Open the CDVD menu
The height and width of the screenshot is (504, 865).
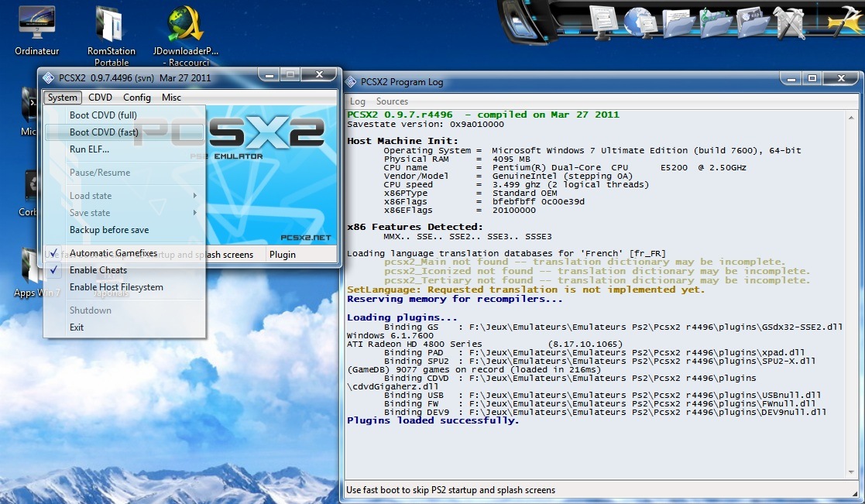[x=100, y=98]
